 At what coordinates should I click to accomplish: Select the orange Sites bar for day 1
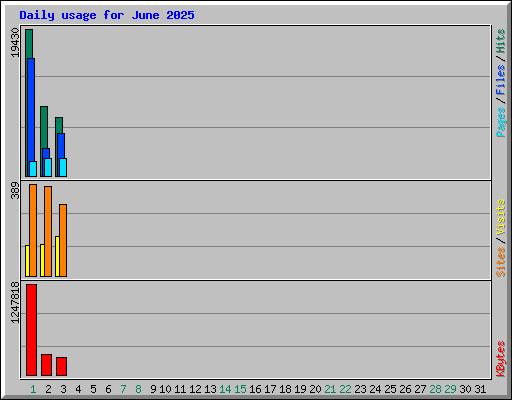click(33, 230)
